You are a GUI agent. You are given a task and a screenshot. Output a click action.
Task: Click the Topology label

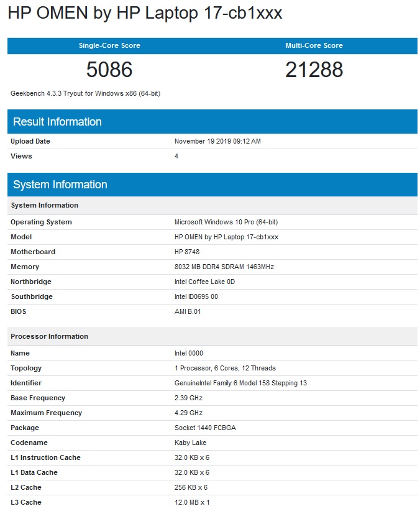26,368
